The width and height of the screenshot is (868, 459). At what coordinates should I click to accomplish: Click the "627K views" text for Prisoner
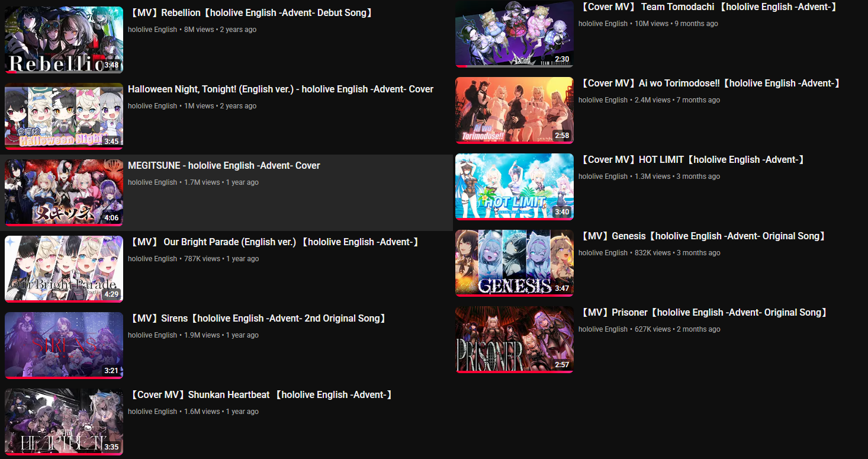pos(652,329)
